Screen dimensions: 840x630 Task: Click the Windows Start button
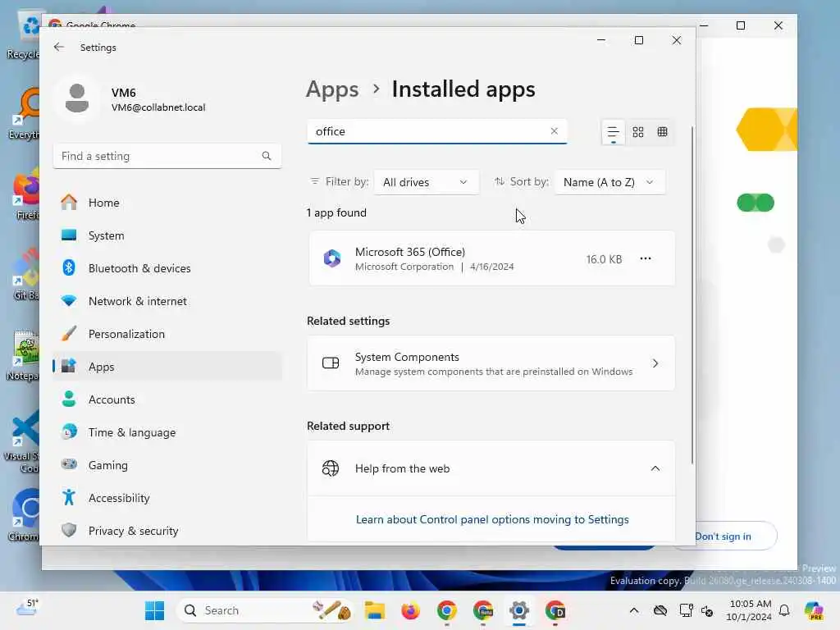(155, 610)
